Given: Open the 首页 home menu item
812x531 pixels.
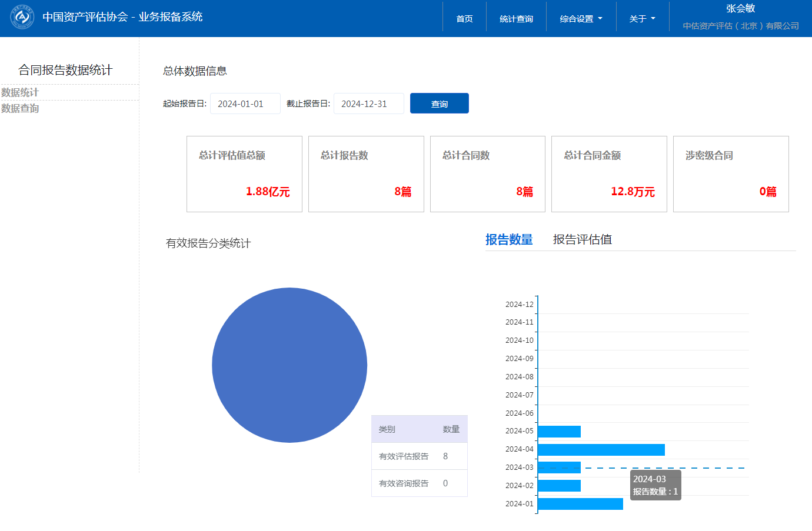Looking at the screenshot, I should (464, 19).
